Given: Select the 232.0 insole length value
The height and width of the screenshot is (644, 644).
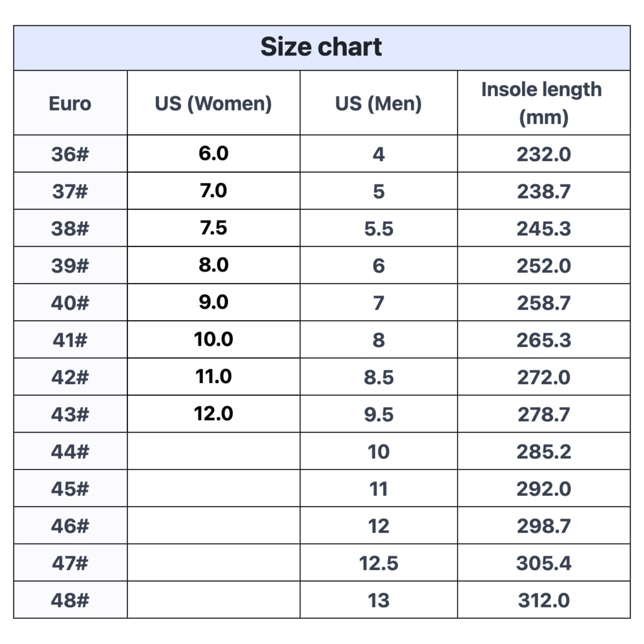Looking at the screenshot, I should point(543,154).
